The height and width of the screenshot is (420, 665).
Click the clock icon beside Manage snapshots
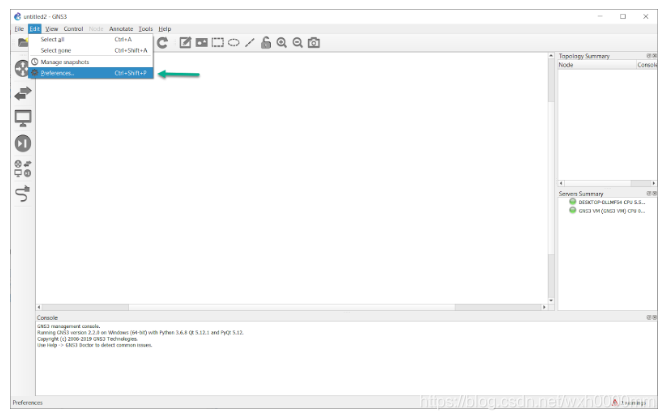[35, 62]
